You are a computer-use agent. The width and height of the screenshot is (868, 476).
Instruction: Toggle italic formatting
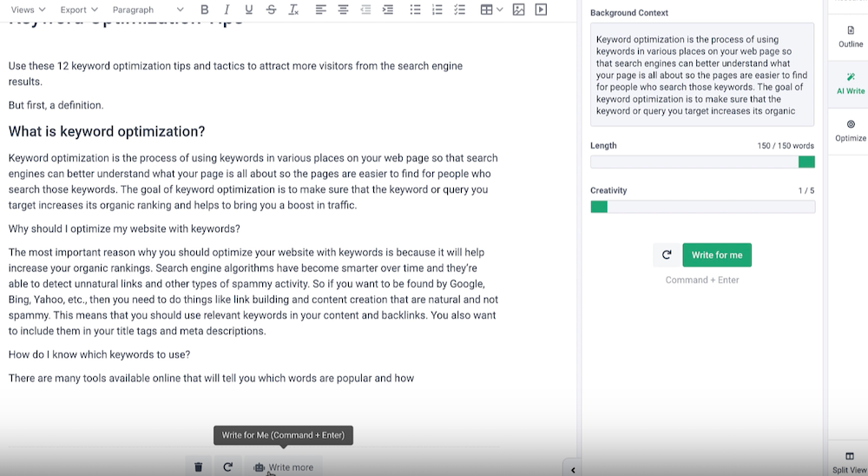[227, 10]
